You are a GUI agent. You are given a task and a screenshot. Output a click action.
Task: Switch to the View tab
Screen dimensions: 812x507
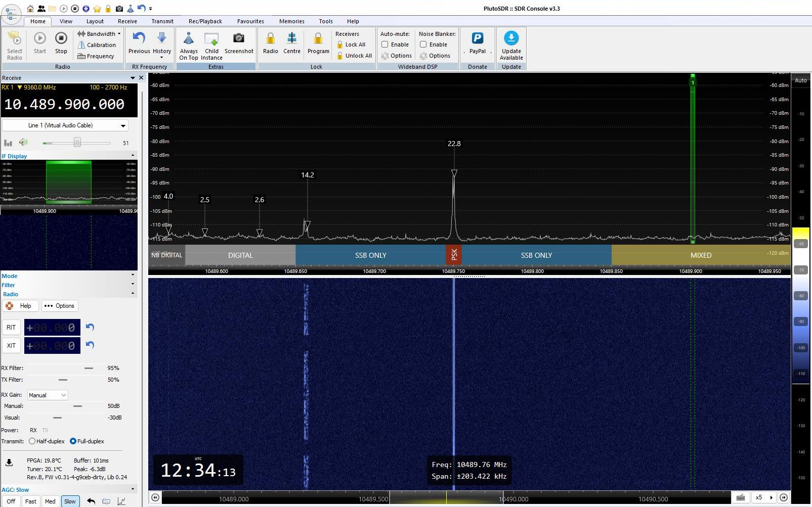pyautogui.click(x=66, y=21)
